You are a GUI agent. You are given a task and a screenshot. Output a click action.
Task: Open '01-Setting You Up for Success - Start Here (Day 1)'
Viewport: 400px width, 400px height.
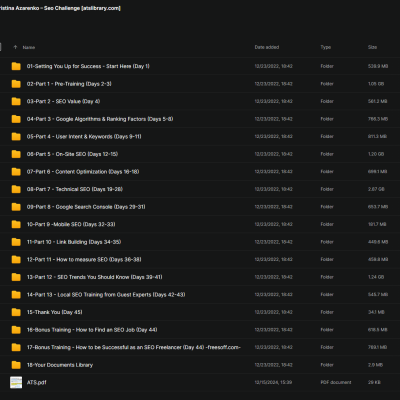pos(88,66)
